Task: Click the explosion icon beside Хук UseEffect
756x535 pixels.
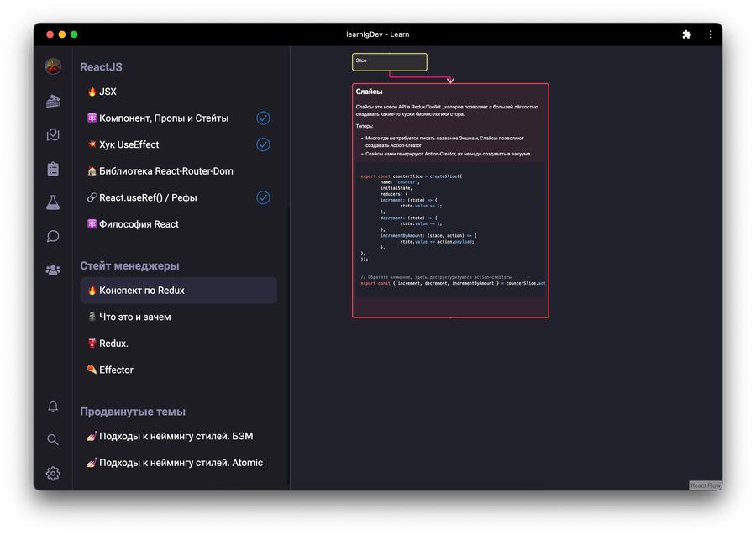Action: [x=92, y=144]
